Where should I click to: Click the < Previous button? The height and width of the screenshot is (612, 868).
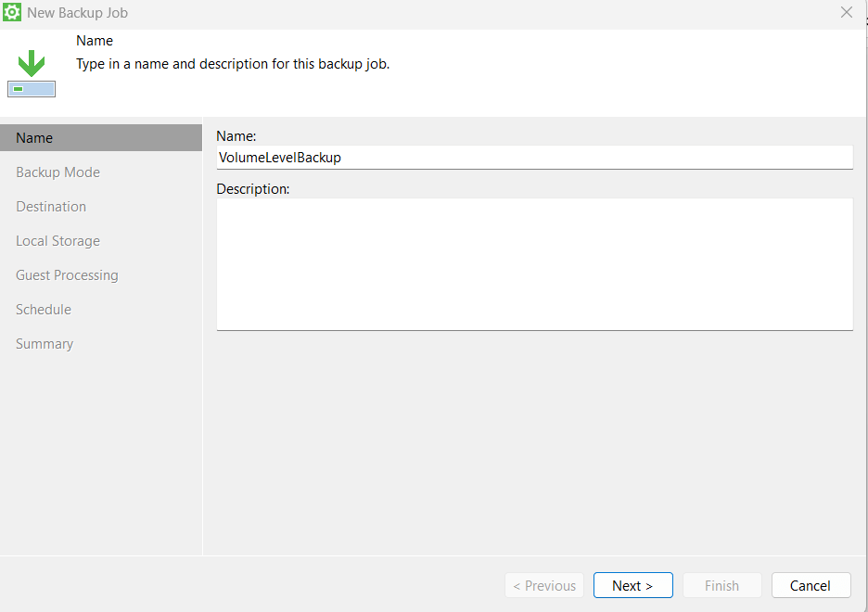pyautogui.click(x=544, y=586)
